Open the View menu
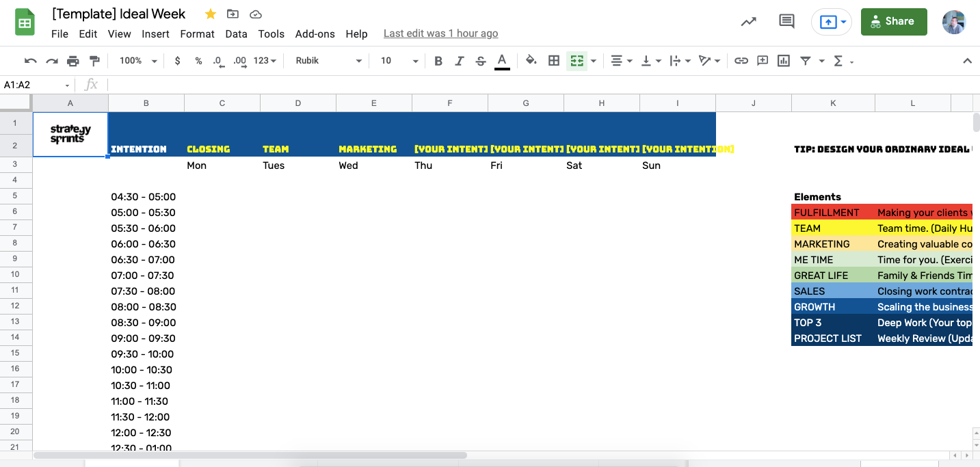The width and height of the screenshot is (980, 467). (x=119, y=34)
